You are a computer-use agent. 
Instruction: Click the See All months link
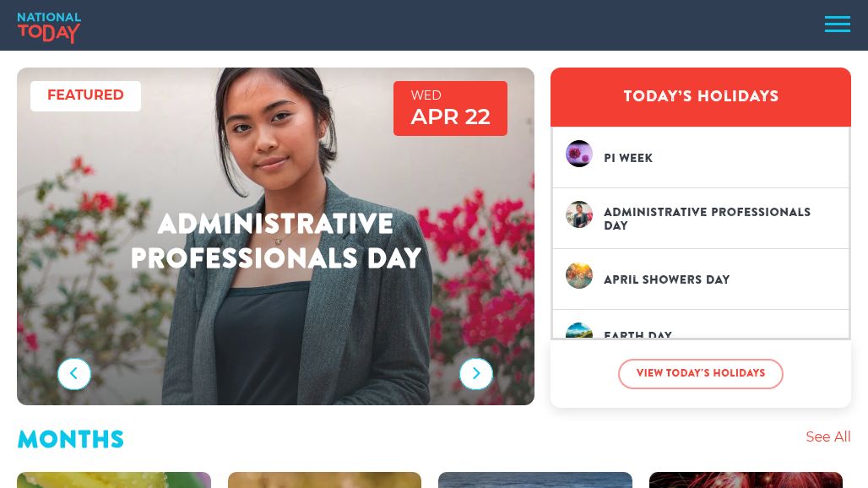point(828,437)
